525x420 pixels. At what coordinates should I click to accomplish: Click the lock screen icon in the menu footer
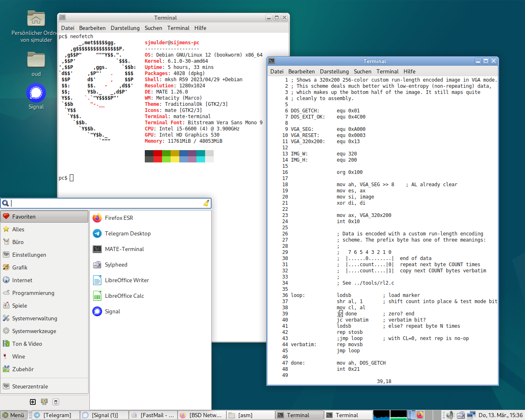44,402
